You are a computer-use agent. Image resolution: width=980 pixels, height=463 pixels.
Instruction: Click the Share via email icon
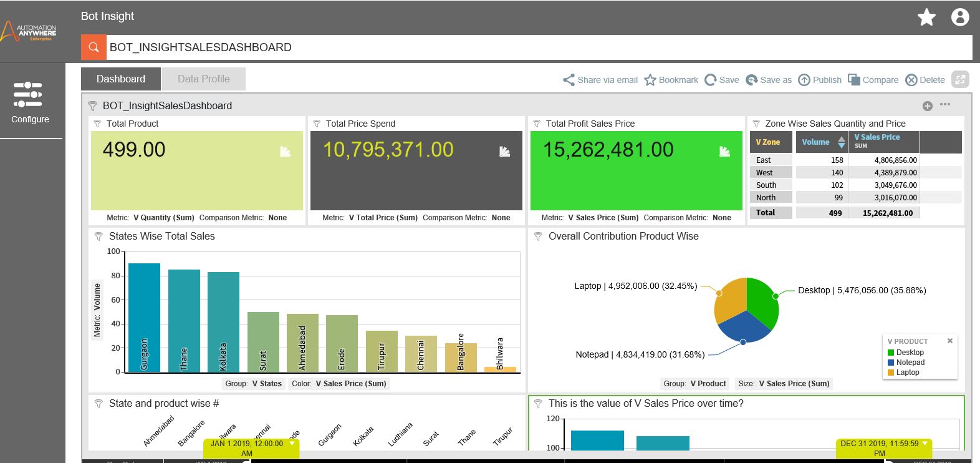point(569,80)
